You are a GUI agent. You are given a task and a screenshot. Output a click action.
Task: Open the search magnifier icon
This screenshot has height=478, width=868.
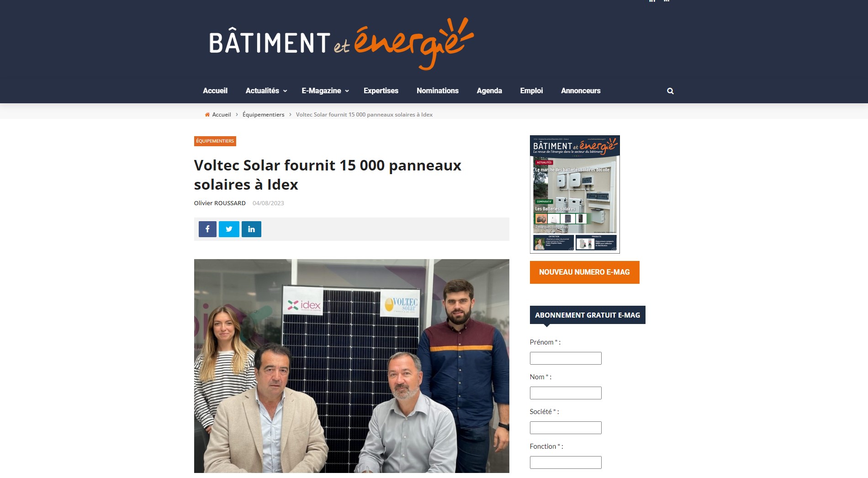(x=670, y=91)
